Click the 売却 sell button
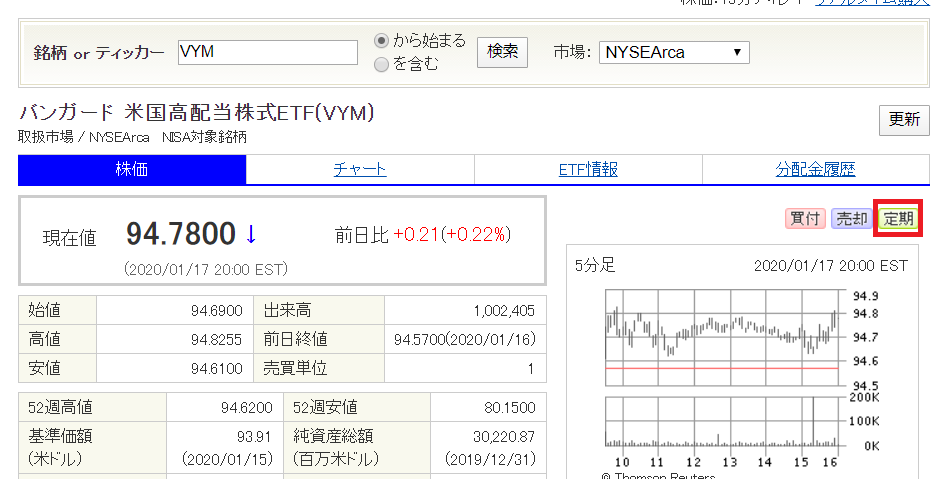Image resolution: width=943 pixels, height=479 pixels. coord(852,218)
